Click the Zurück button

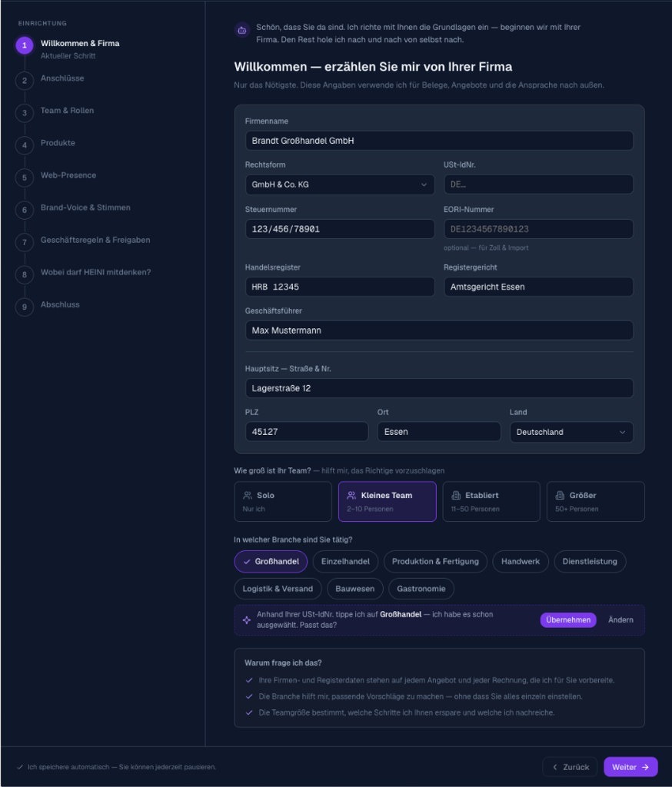[570, 767]
